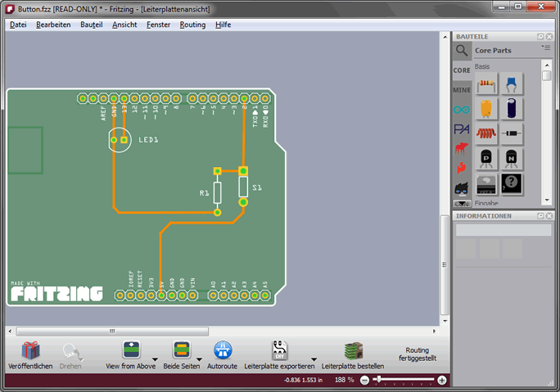Screen dimensions: 560x392
Task: Select the resistor part in Core Parts
Action: [487, 83]
